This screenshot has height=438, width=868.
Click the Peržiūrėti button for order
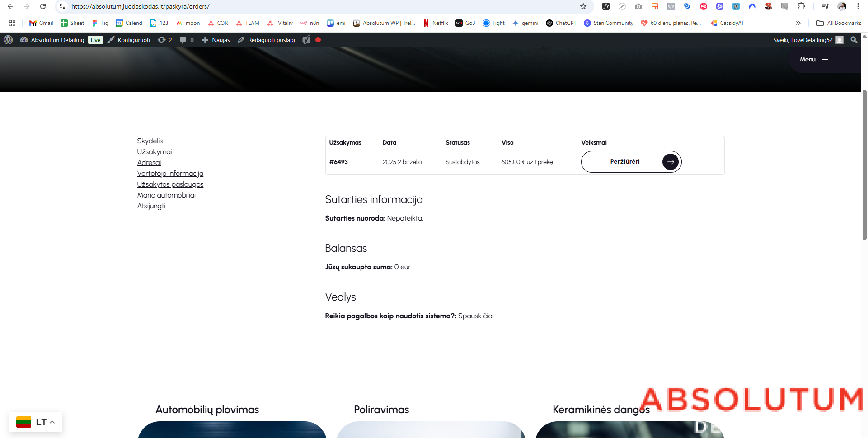point(631,162)
